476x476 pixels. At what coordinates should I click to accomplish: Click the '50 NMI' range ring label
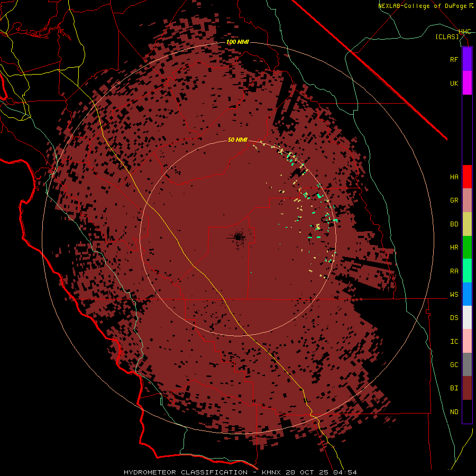click(237, 140)
